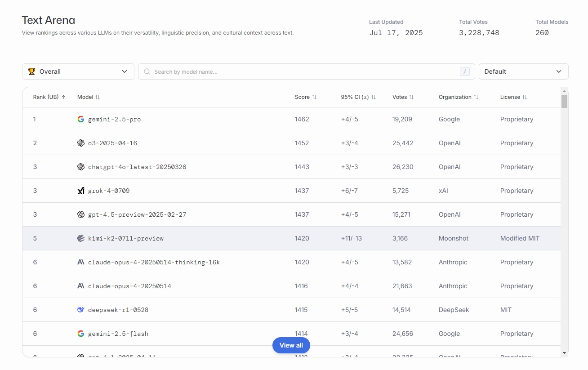The image size is (588, 370).
Task: Click the claude-opus-4-20250514-thinking-16k model name
Action: pyautogui.click(x=154, y=262)
